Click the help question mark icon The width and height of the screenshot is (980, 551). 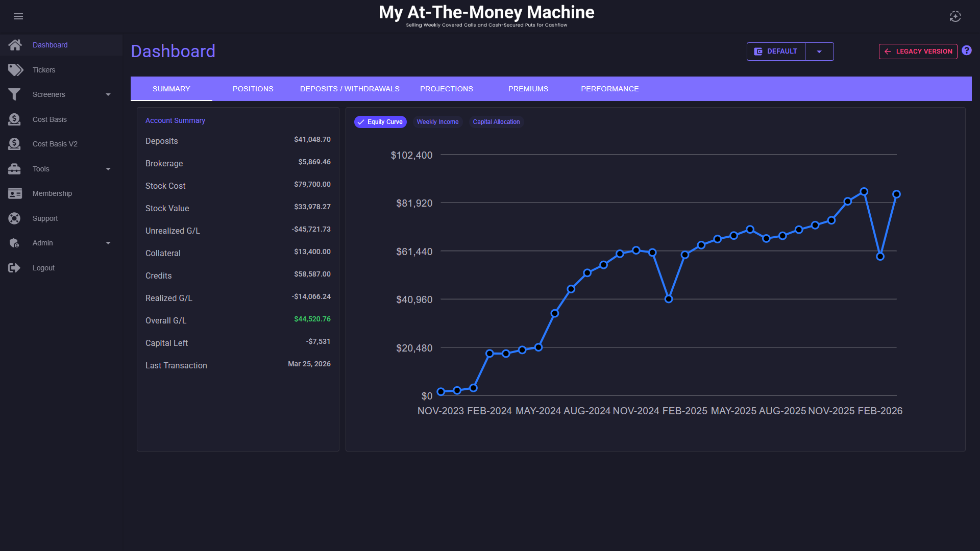(967, 51)
